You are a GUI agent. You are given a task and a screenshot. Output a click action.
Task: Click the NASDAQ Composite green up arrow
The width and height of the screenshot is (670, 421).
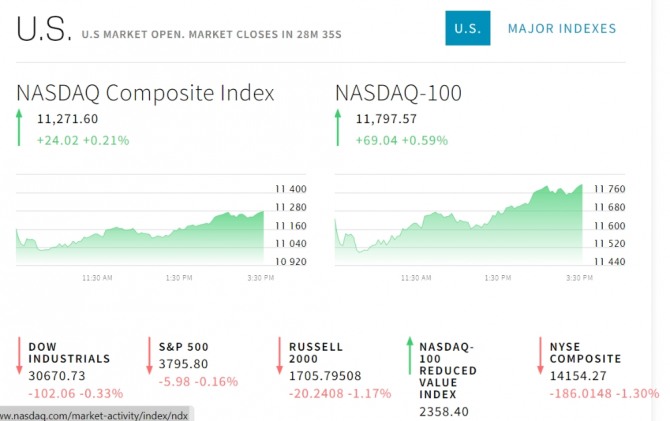click(18, 129)
